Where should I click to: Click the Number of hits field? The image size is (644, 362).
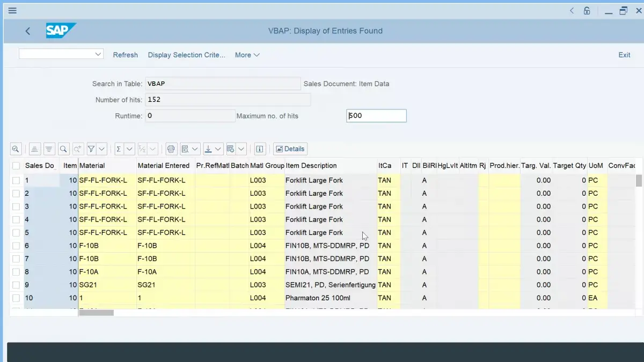(x=228, y=100)
